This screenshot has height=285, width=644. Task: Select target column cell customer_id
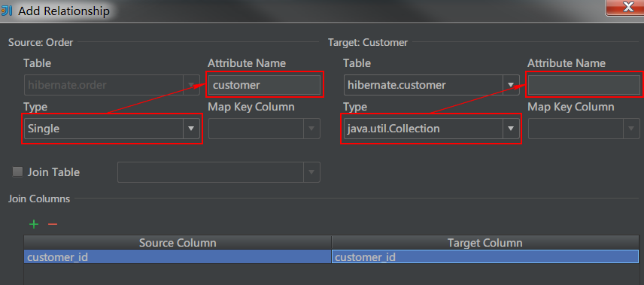coord(485,257)
